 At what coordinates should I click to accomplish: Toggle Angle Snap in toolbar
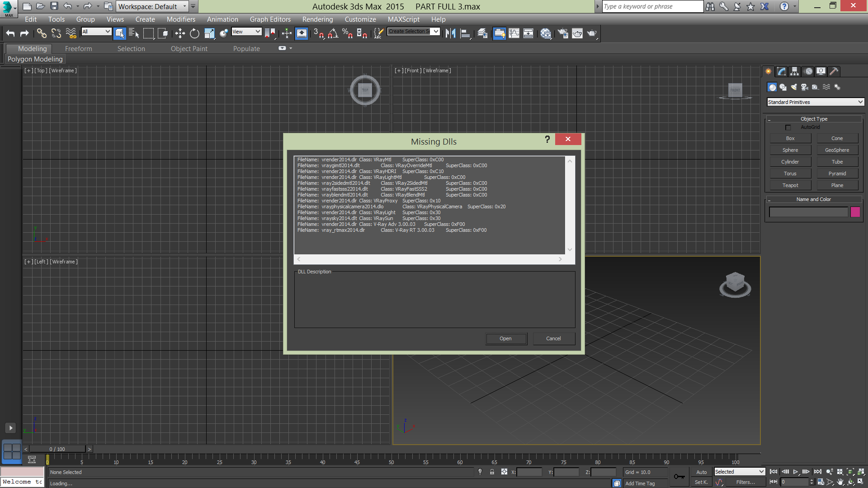333,33
